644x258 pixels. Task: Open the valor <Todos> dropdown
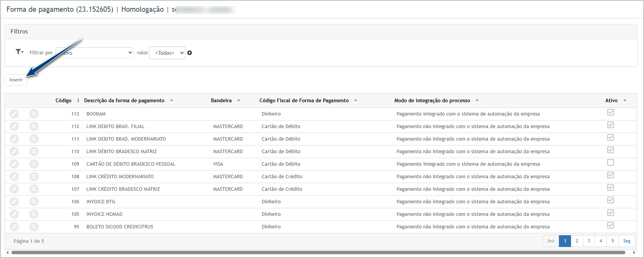[167, 53]
